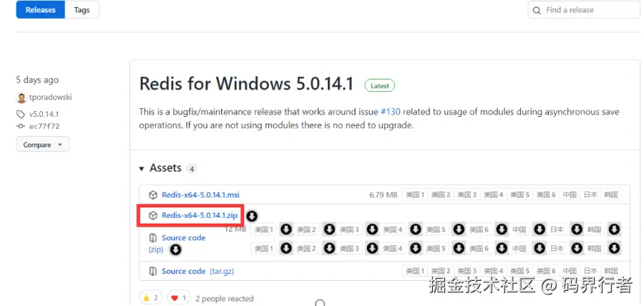Click the Assets count badge 4

pyautogui.click(x=191, y=168)
